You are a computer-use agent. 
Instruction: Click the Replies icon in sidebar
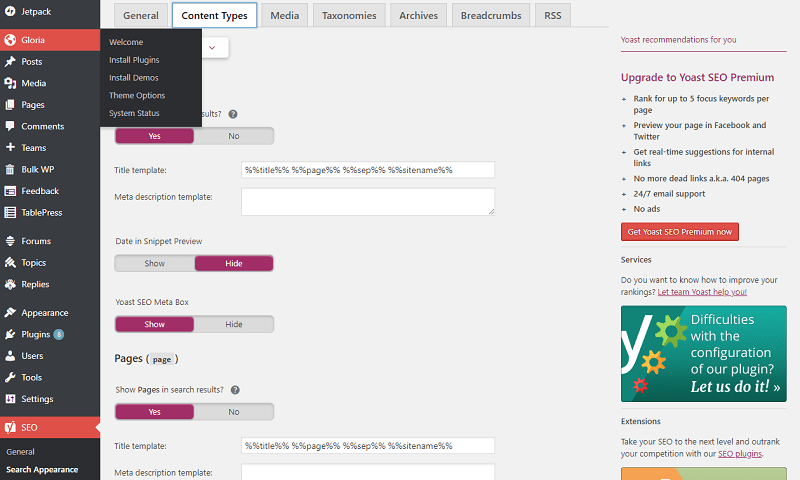[x=10, y=284]
